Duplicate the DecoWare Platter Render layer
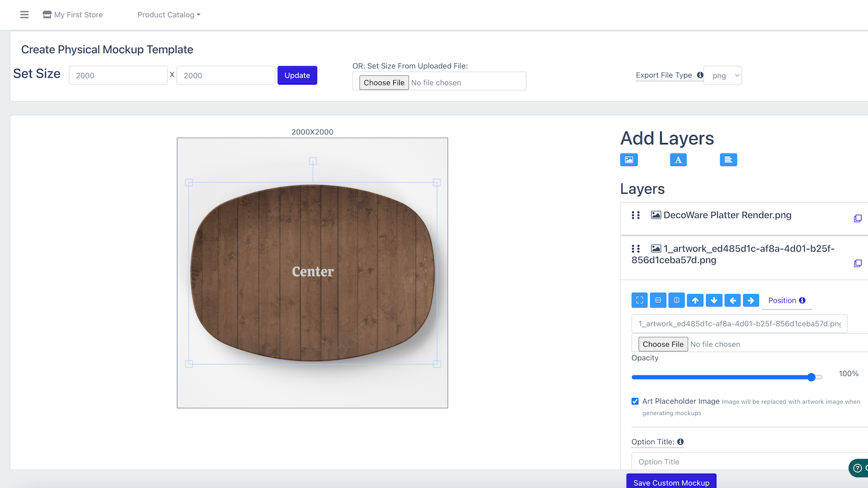The width and height of the screenshot is (868, 488). click(858, 218)
